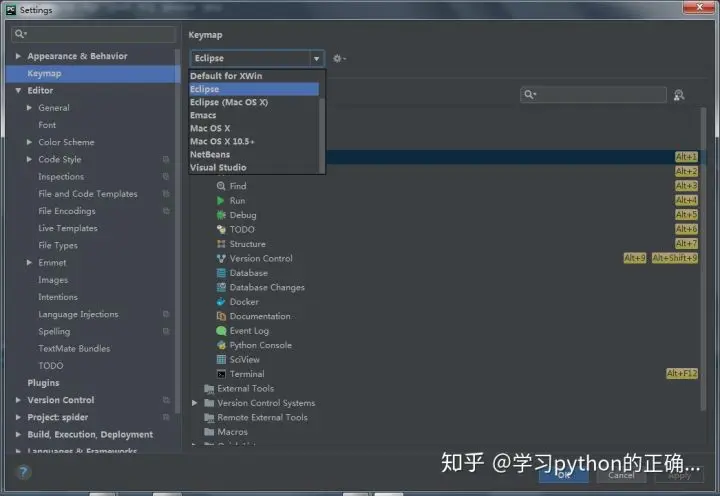
Task: Click the copy icon beside Version Control setting
Action: pos(166,400)
